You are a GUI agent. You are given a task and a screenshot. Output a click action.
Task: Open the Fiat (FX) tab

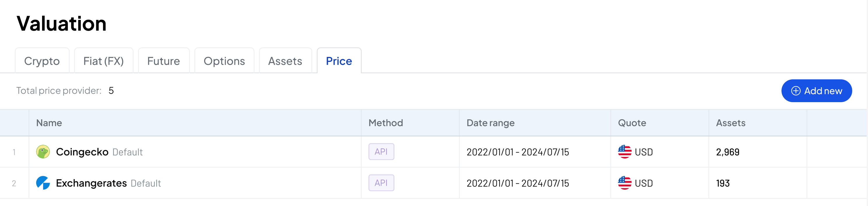[104, 61]
